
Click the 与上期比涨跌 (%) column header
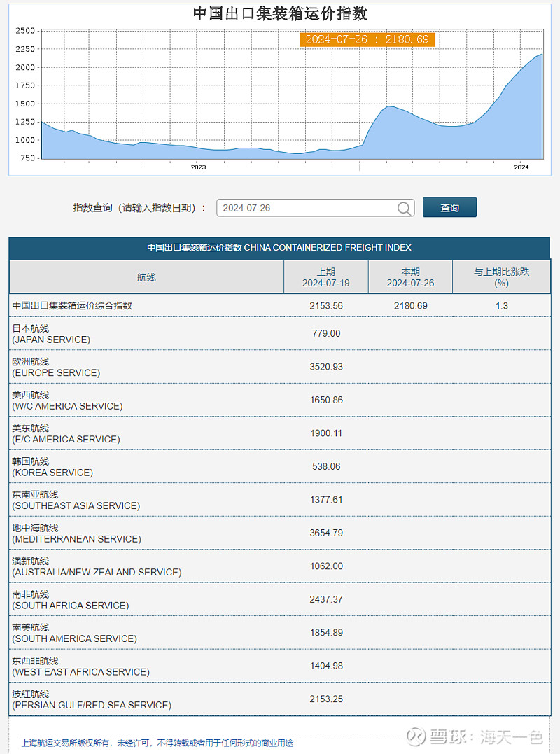point(501,277)
